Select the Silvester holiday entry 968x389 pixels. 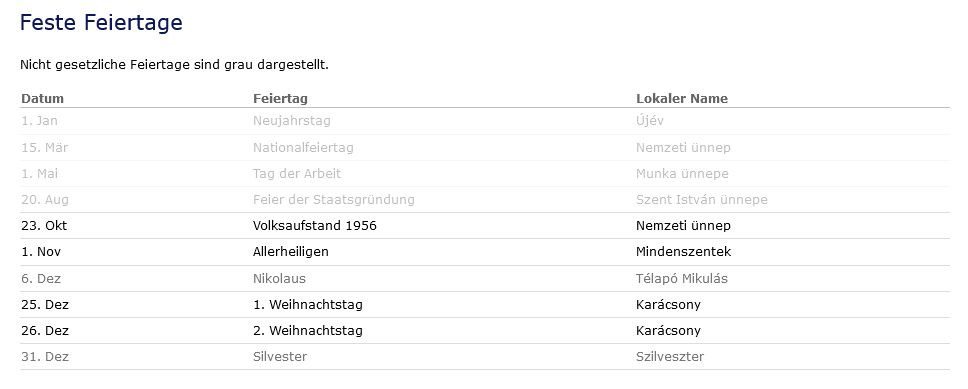(x=280, y=357)
